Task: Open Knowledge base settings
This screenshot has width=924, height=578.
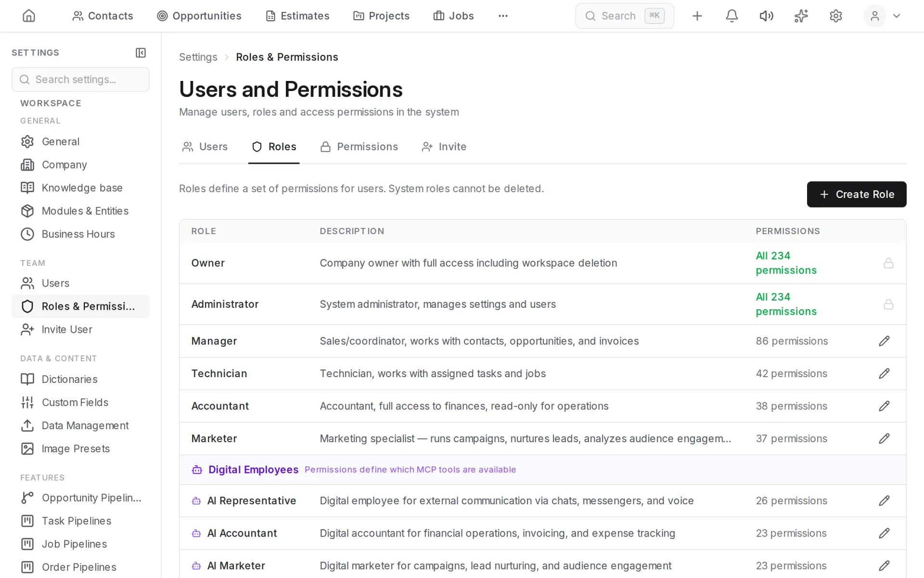Action: pos(80,188)
